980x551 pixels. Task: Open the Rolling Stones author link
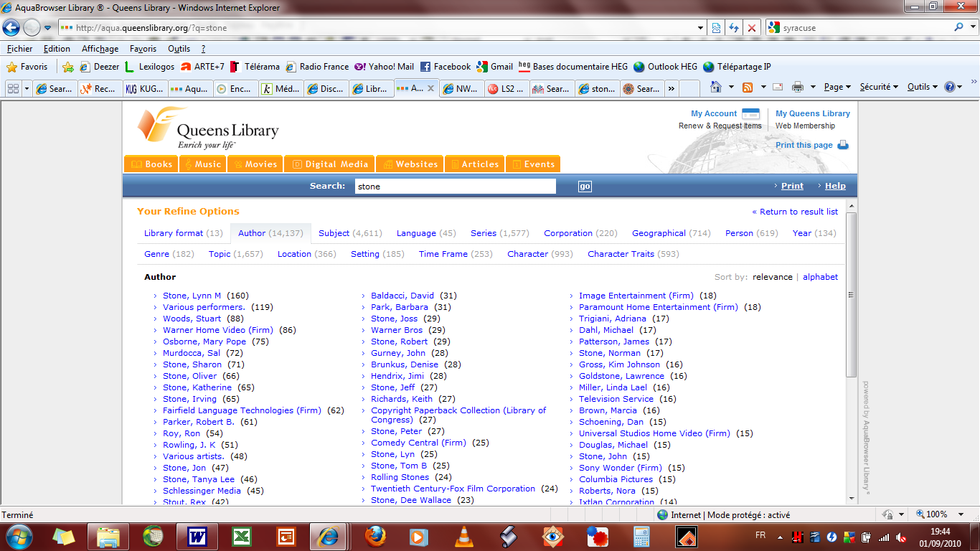coord(400,477)
